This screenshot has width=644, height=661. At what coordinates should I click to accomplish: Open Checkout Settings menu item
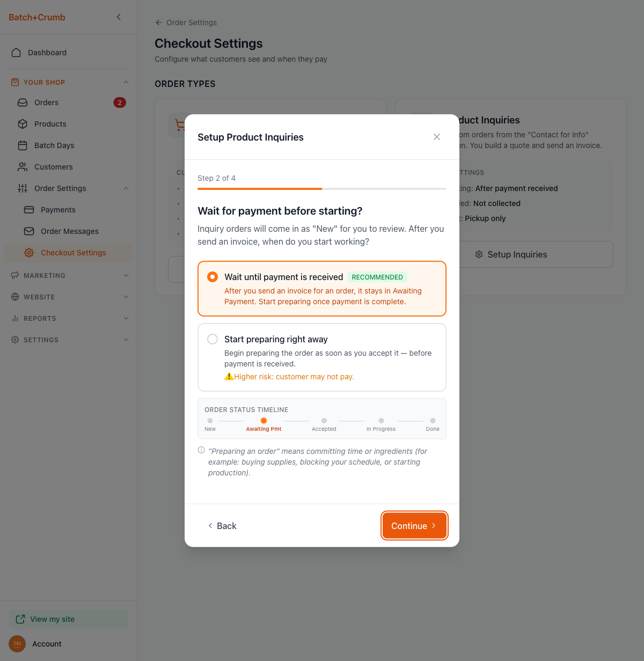coord(73,253)
